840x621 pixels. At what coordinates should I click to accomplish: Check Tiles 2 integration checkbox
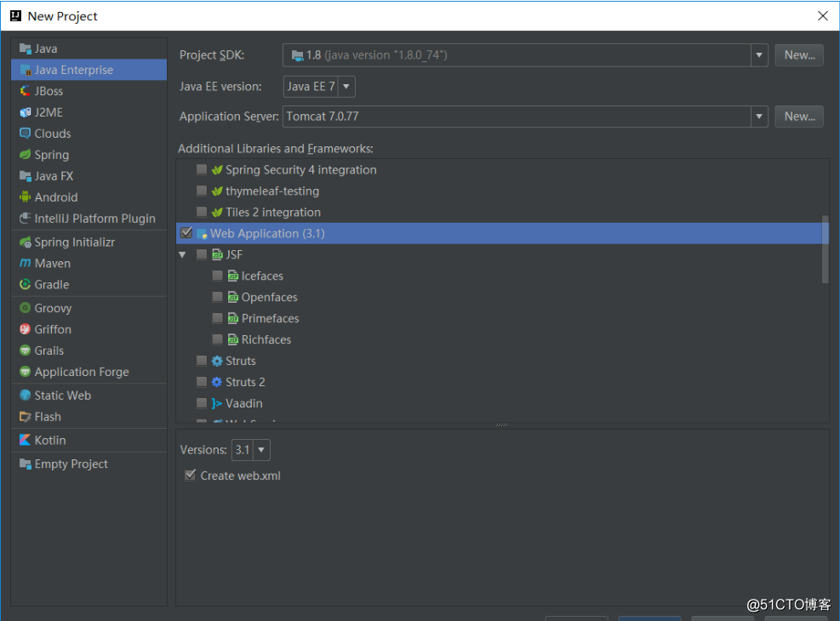[x=202, y=212]
